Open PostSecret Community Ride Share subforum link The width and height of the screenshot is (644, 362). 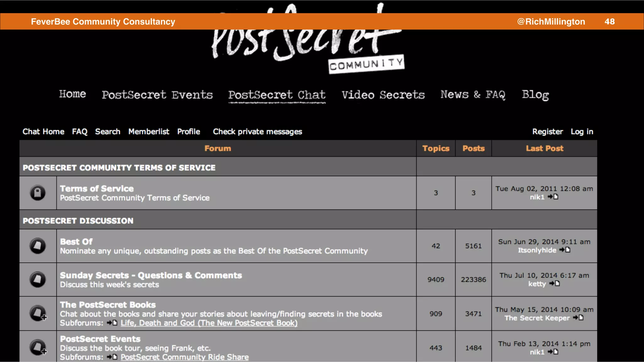click(185, 357)
